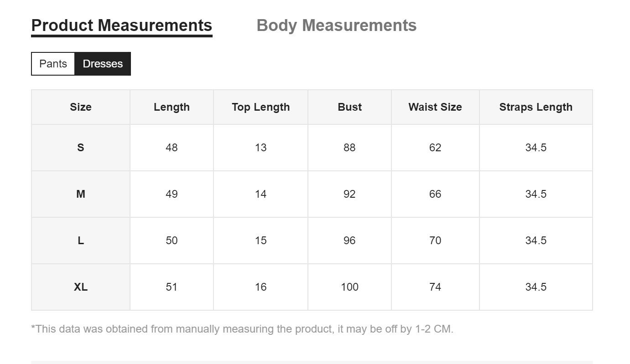The height and width of the screenshot is (364, 630).
Task: Select the Dresses toggle button
Action: 103,64
